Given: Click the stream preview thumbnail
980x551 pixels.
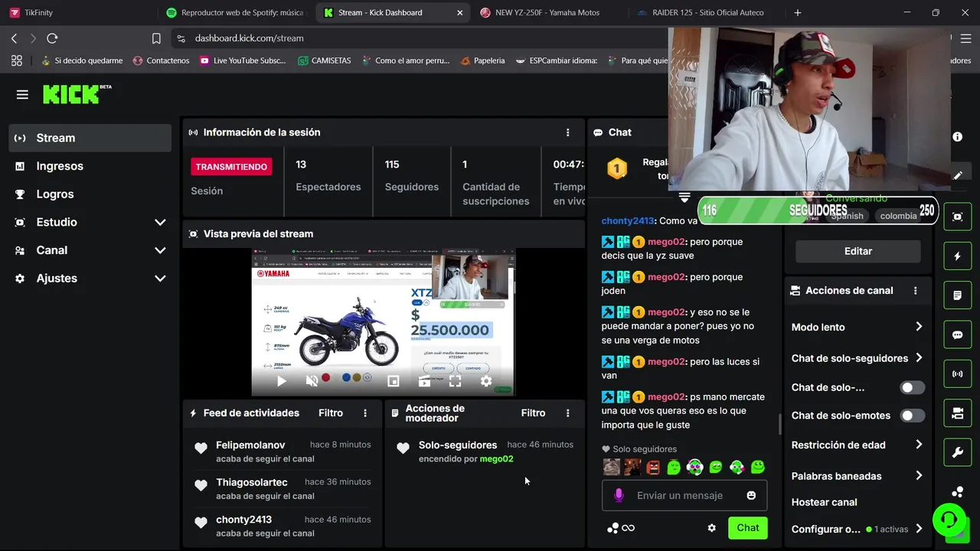Looking at the screenshot, I should point(384,322).
